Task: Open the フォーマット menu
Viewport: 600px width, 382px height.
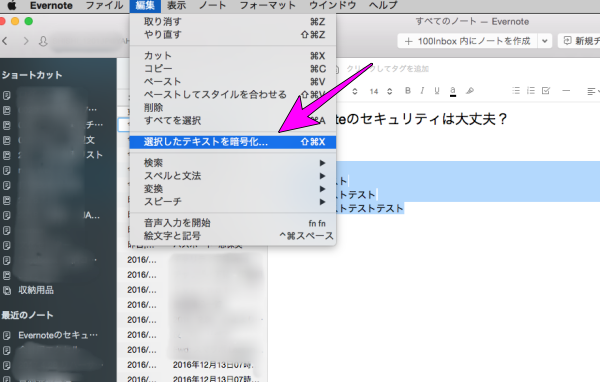Action: (267, 5)
